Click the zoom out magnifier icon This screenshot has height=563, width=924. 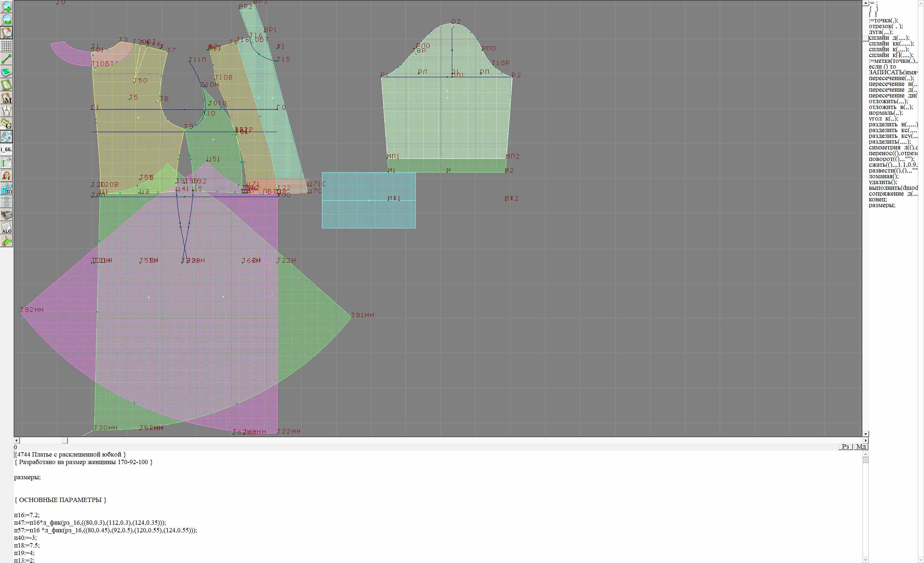[x=7, y=19]
